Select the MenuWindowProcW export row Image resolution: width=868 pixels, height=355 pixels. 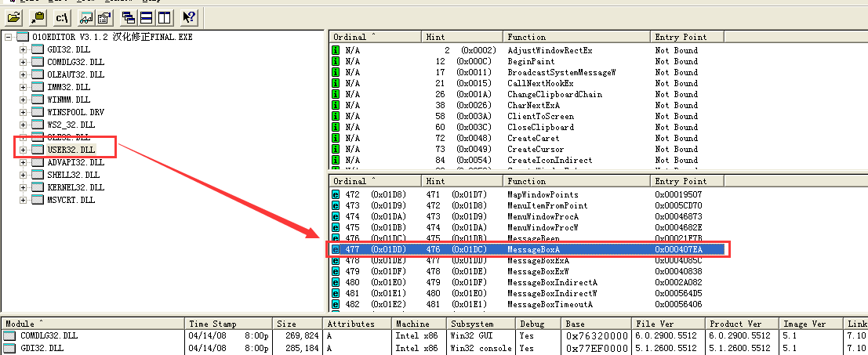pos(528,227)
